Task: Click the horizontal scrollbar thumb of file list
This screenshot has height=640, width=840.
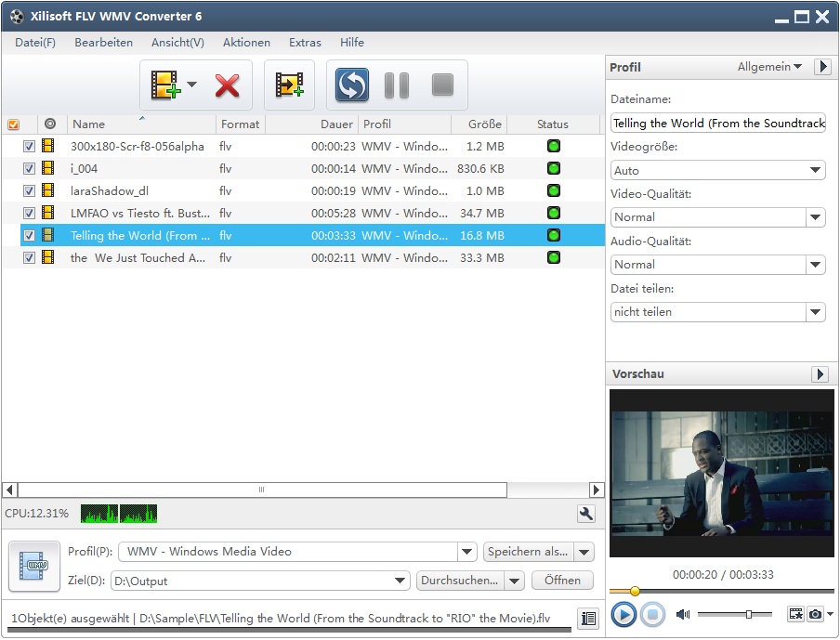Action: [262, 490]
